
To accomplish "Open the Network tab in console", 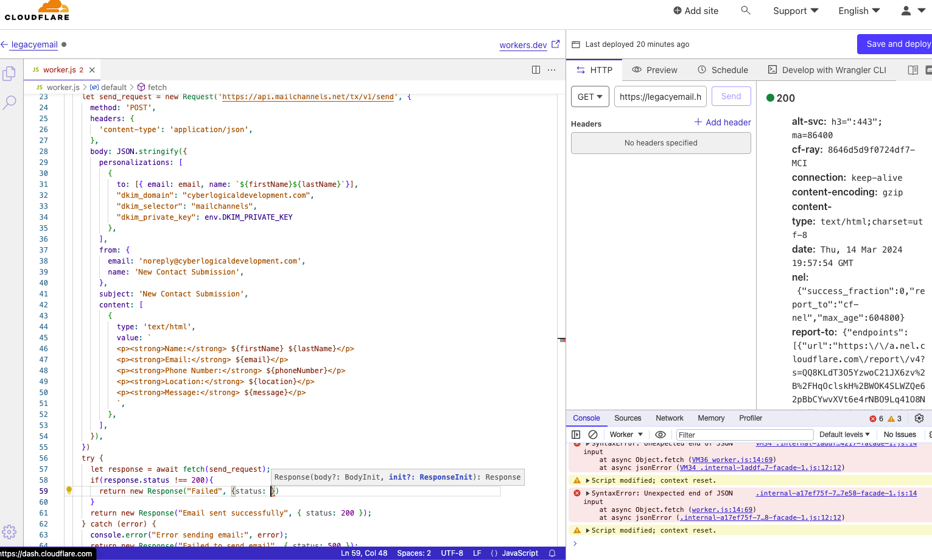I will (669, 418).
